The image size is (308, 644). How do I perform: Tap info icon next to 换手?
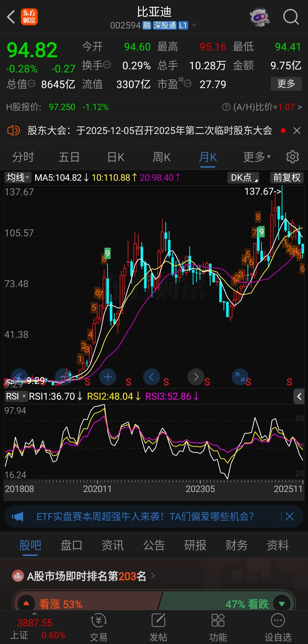tap(107, 65)
